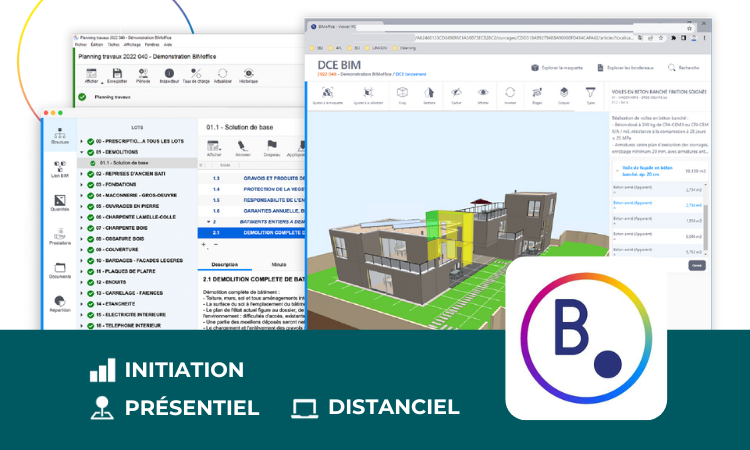The width and height of the screenshot is (750, 450).
Task: Open Affichage menu in Planning travaux window
Action: tap(132, 45)
